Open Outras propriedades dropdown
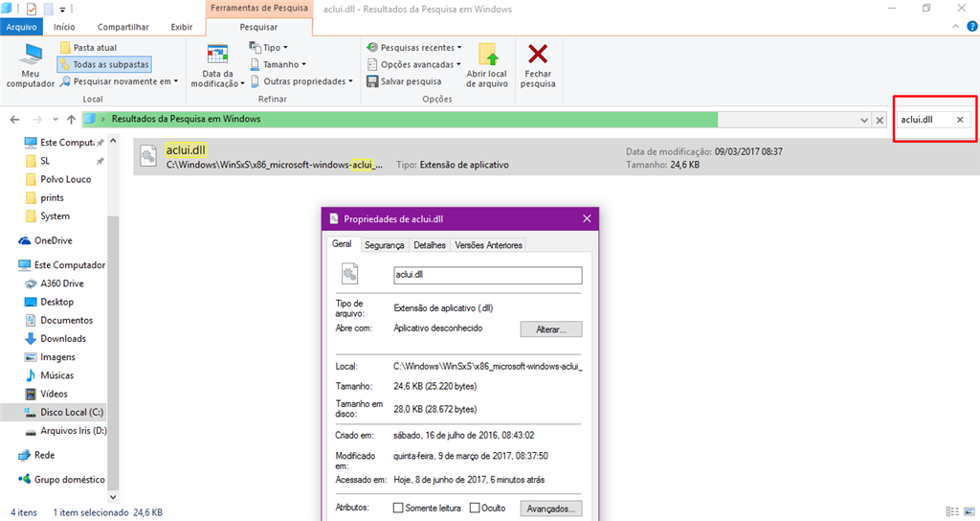This screenshot has height=521, width=980. click(301, 81)
